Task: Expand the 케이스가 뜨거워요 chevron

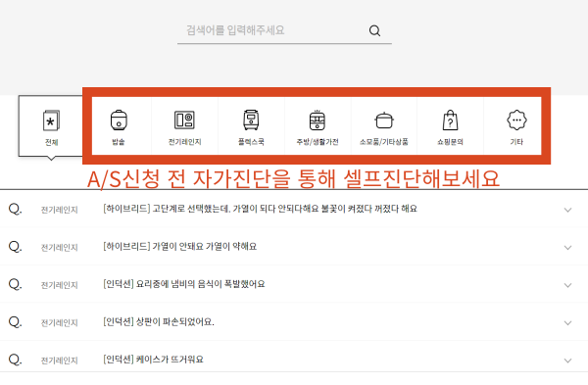Action: (x=567, y=361)
